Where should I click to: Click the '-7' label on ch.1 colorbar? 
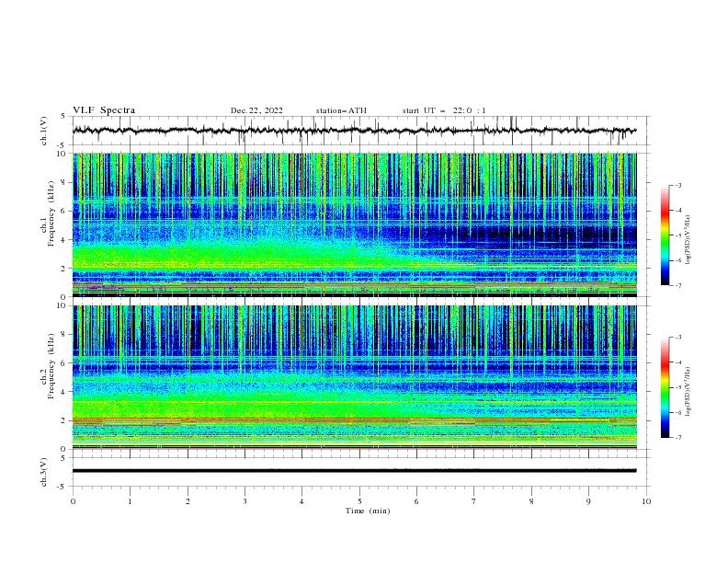point(678,285)
